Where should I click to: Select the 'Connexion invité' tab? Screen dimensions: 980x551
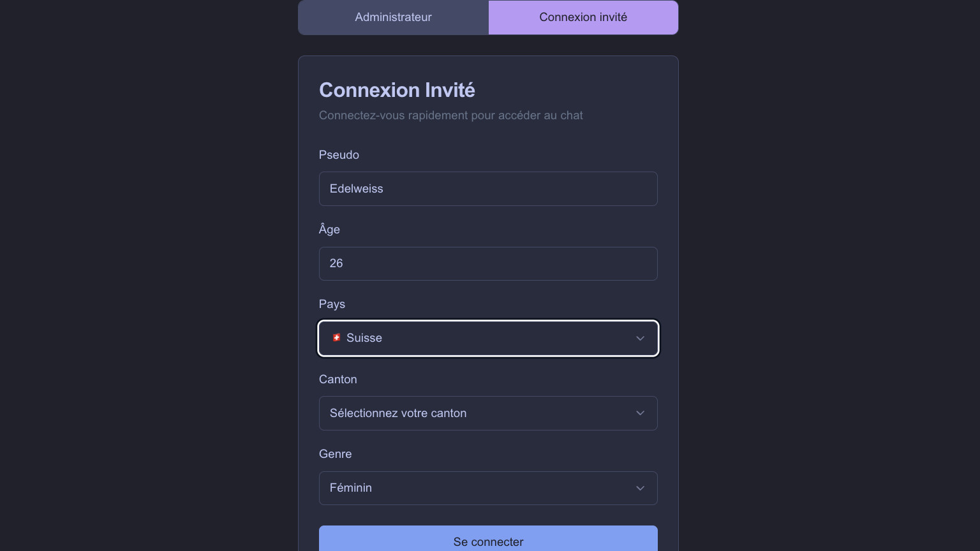583,17
